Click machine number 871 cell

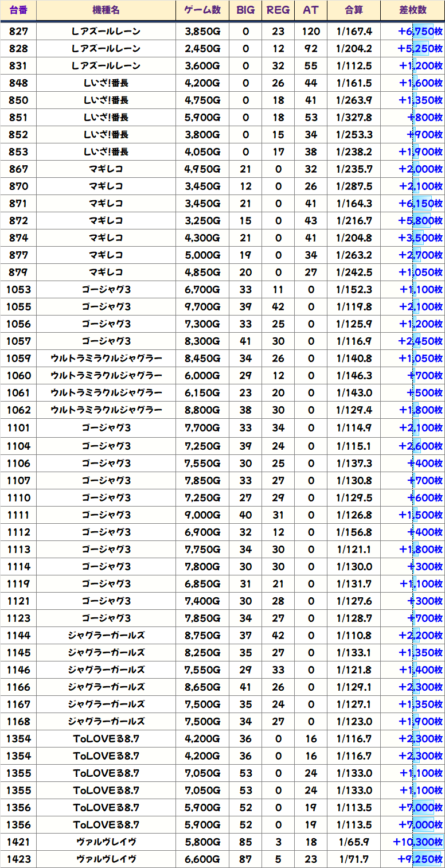point(18,204)
